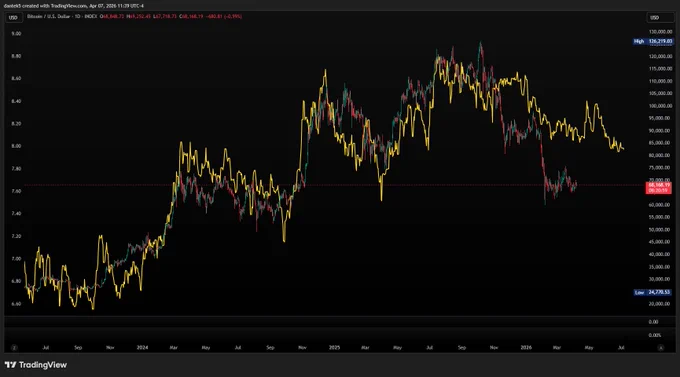Click the 8.00 value on left scale
680x377 pixels.
pos(16,146)
